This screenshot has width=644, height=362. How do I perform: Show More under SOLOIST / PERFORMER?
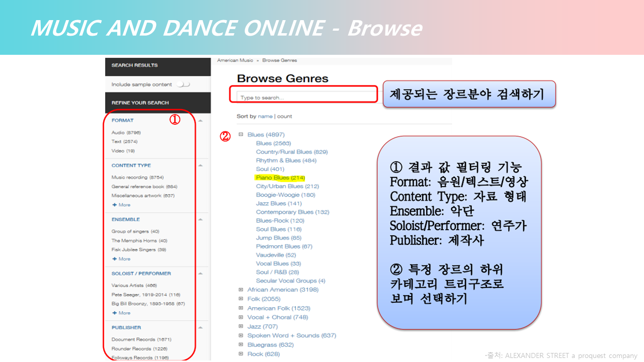121,313
